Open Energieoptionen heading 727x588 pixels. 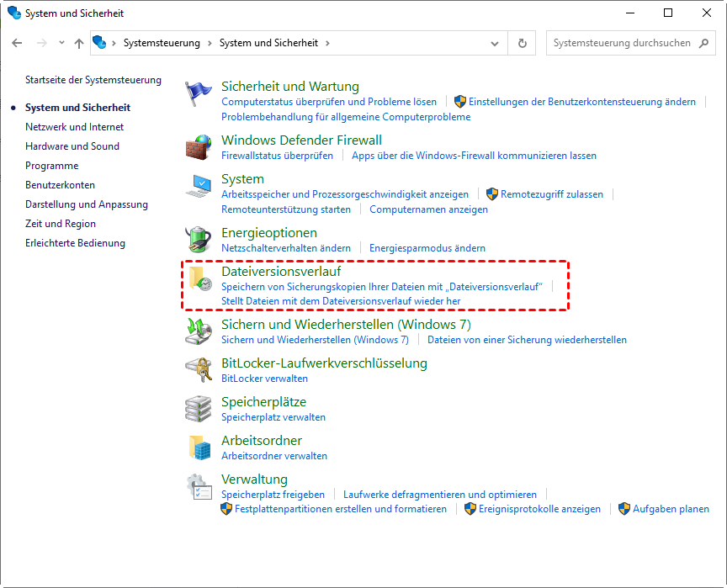(x=269, y=233)
